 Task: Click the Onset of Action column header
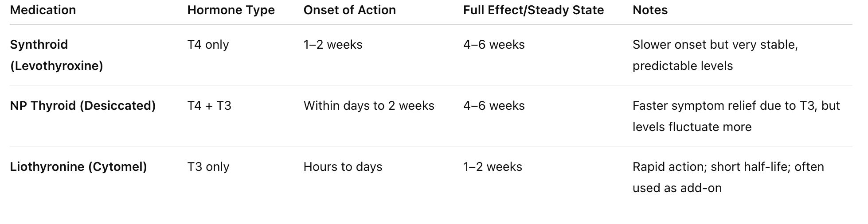pyautogui.click(x=349, y=10)
